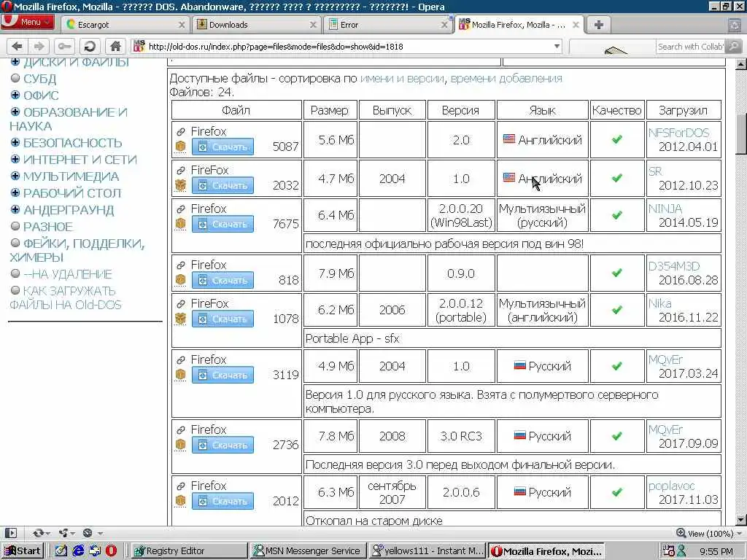Click the chain link icon for Firefox 5087
The image size is (747, 560).
point(181,132)
